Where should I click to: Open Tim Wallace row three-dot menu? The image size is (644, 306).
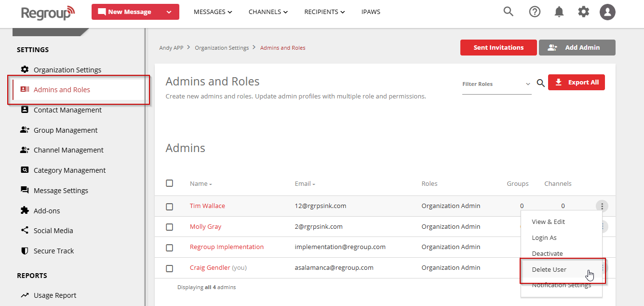(602, 206)
